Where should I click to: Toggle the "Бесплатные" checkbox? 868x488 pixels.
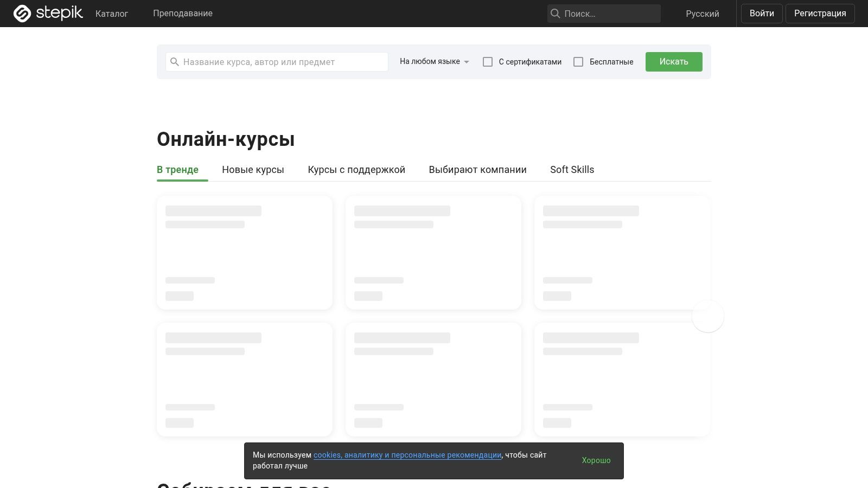click(x=578, y=62)
